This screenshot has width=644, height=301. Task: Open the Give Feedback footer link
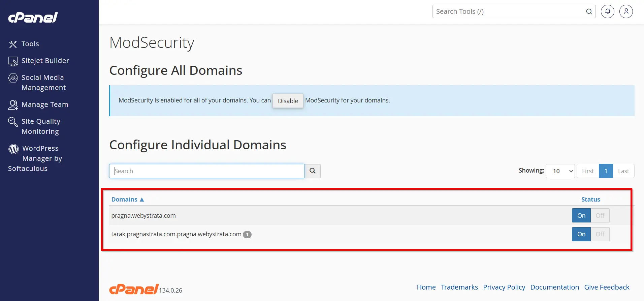[x=607, y=287]
